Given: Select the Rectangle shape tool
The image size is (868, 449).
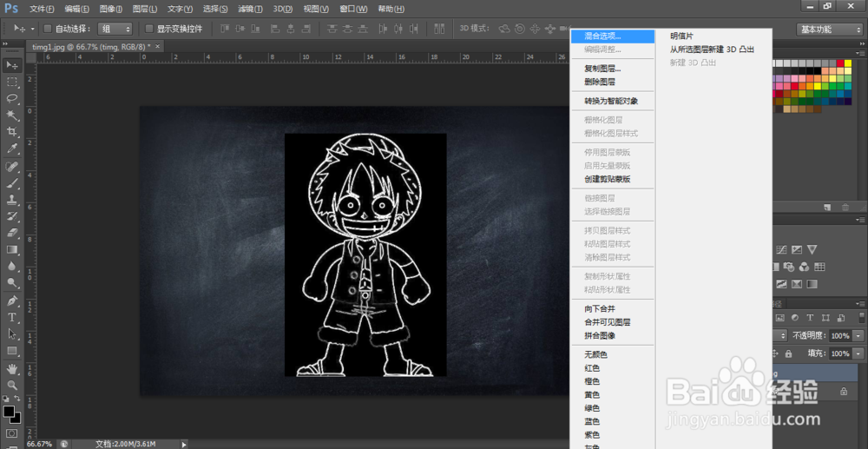Looking at the screenshot, I should click(x=12, y=351).
